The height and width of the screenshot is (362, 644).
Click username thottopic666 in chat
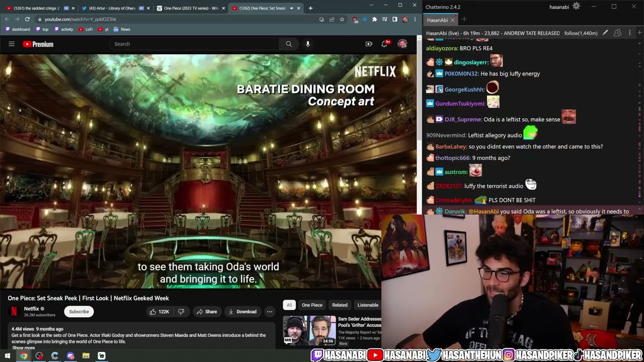click(452, 158)
